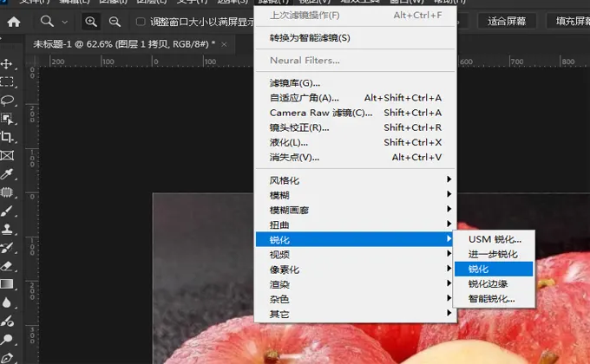Screen dimensions: 590x364
Task: Select the Eraser tool
Action: click(8, 266)
